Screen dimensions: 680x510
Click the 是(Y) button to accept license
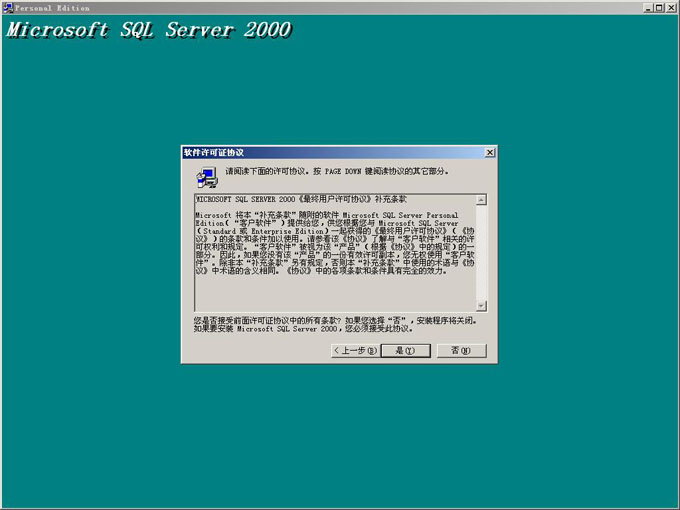point(405,350)
